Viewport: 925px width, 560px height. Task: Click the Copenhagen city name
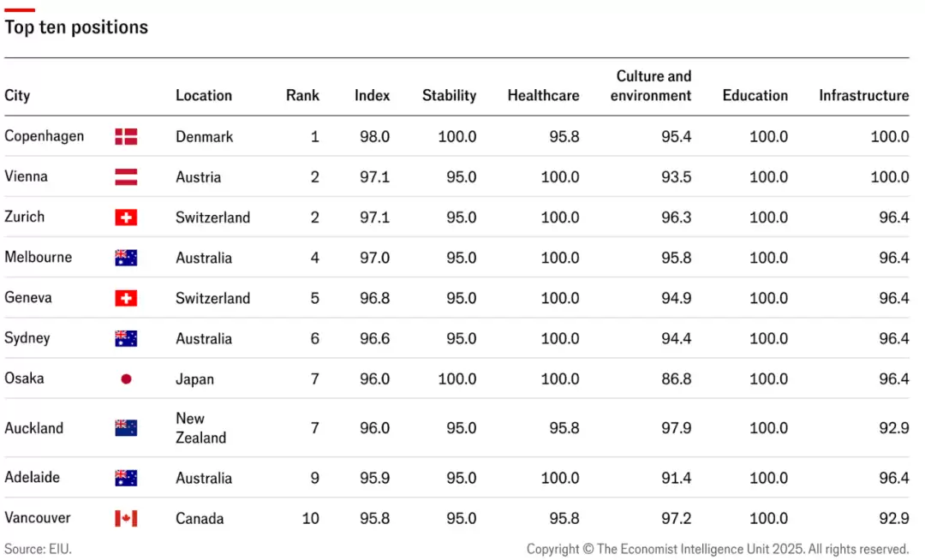click(x=45, y=137)
